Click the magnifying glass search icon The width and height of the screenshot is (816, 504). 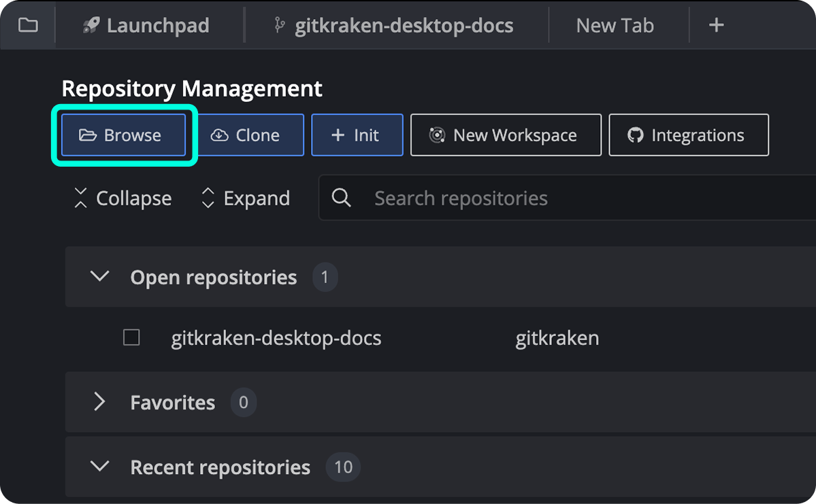click(x=341, y=197)
